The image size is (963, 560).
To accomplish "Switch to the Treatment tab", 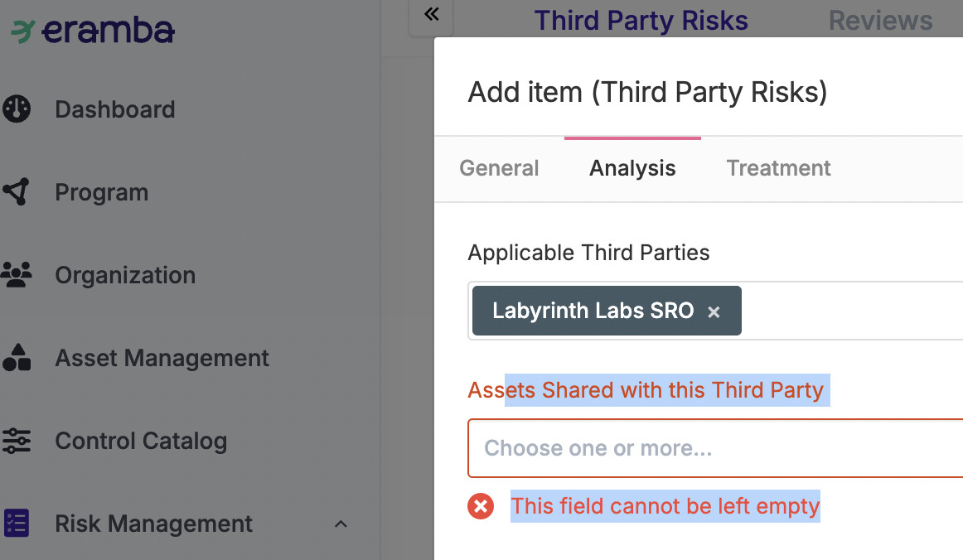I will click(779, 168).
